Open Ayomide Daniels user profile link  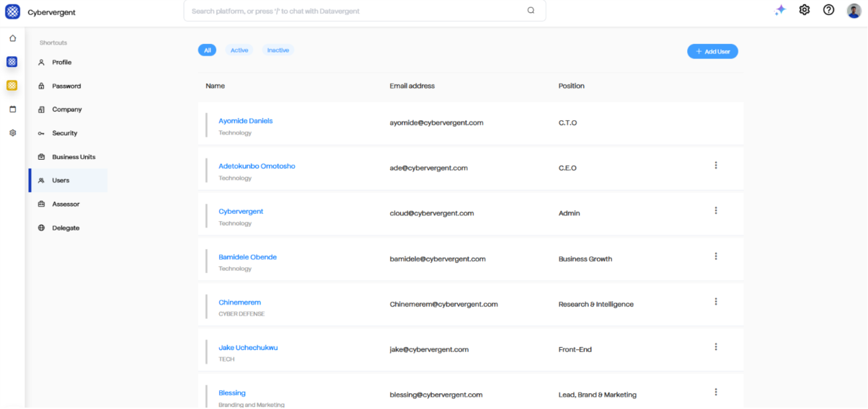pos(246,121)
